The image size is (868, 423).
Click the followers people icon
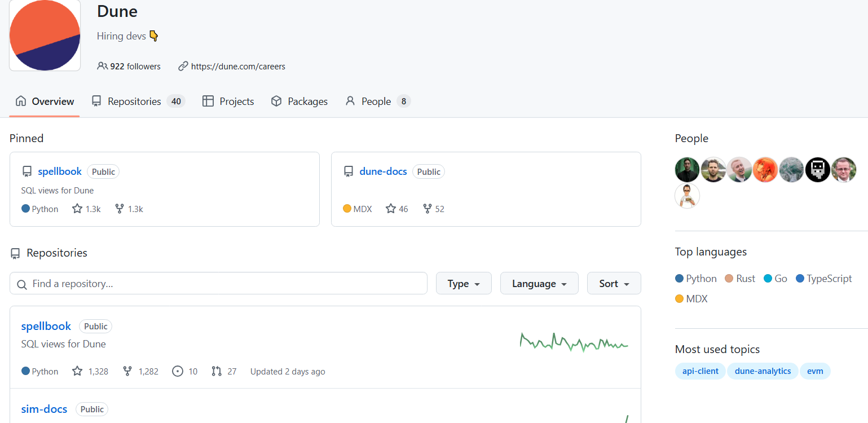point(102,66)
